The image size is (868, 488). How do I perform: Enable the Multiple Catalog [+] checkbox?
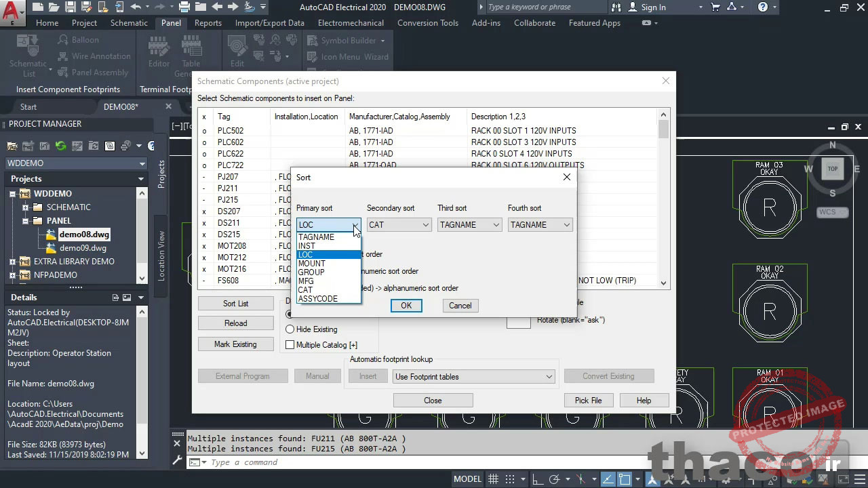tap(290, 344)
